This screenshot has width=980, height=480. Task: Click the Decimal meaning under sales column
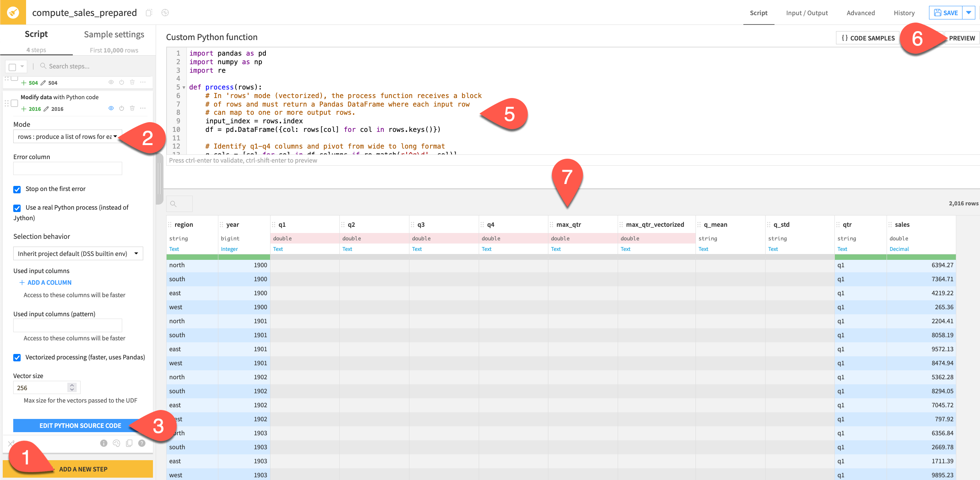[x=899, y=249]
